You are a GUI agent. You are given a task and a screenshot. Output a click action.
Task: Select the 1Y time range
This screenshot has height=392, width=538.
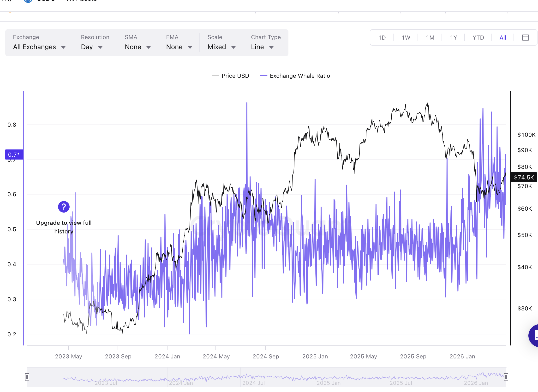[x=453, y=38]
